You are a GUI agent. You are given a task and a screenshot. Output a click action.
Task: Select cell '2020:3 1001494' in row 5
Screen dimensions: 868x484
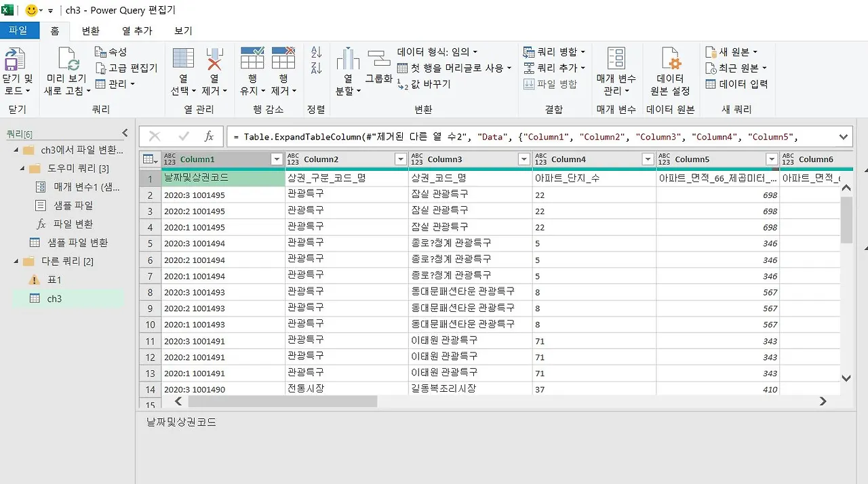tap(223, 243)
